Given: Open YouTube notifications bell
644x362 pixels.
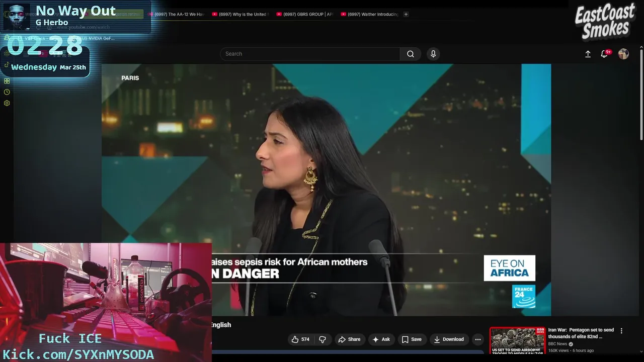Looking at the screenshot, I should (x=604, y=54).
